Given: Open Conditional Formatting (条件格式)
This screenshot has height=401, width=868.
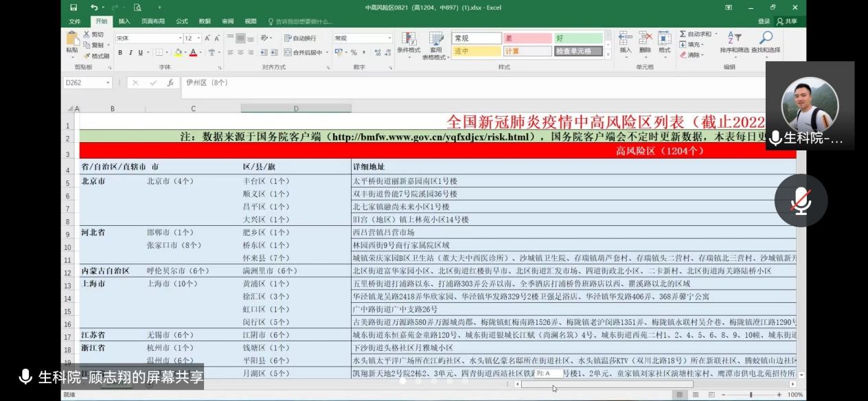Looking at the screenshot, I should [x=409, y=43].
